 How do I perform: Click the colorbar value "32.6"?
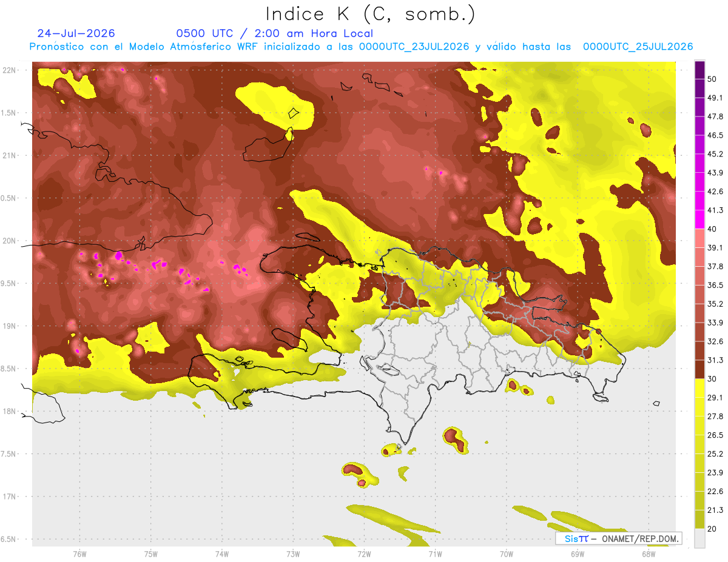coord(715,341)
